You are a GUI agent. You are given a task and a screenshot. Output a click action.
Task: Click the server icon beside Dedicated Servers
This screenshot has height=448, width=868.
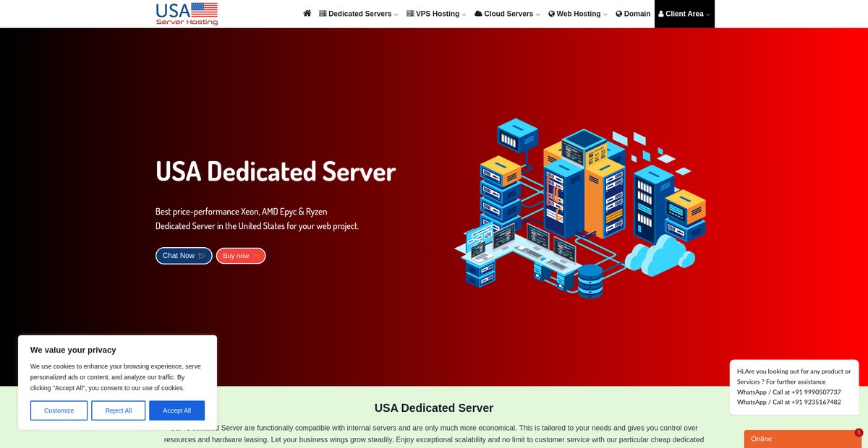click(x=323, y=14)
